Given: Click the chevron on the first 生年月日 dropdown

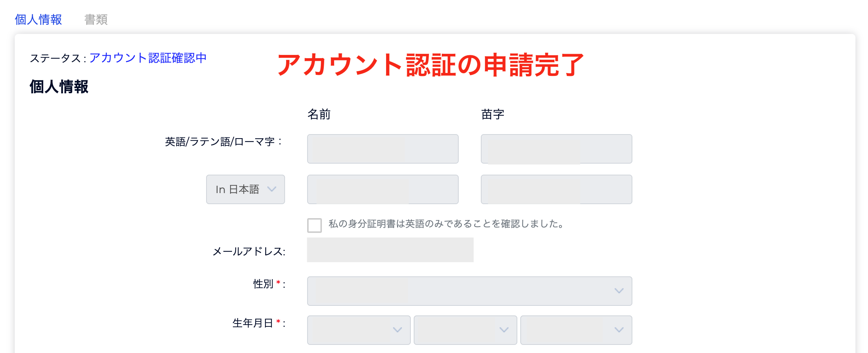Looking at the screenshot, I should coord(397,330).
